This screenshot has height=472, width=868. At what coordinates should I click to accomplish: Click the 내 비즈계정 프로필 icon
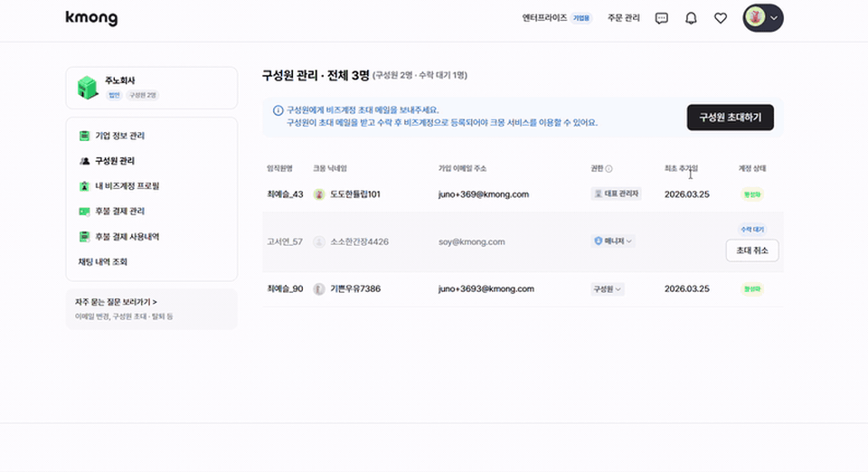coord(84,186)
